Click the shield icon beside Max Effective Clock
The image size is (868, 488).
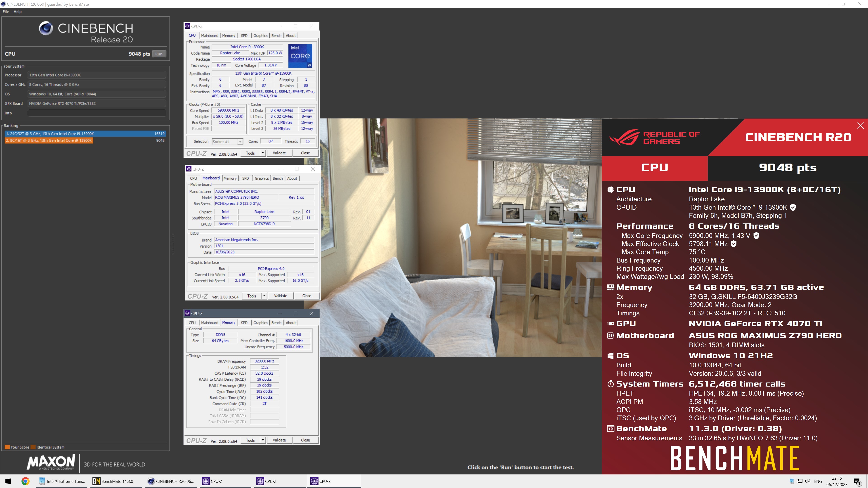point(734,244)
